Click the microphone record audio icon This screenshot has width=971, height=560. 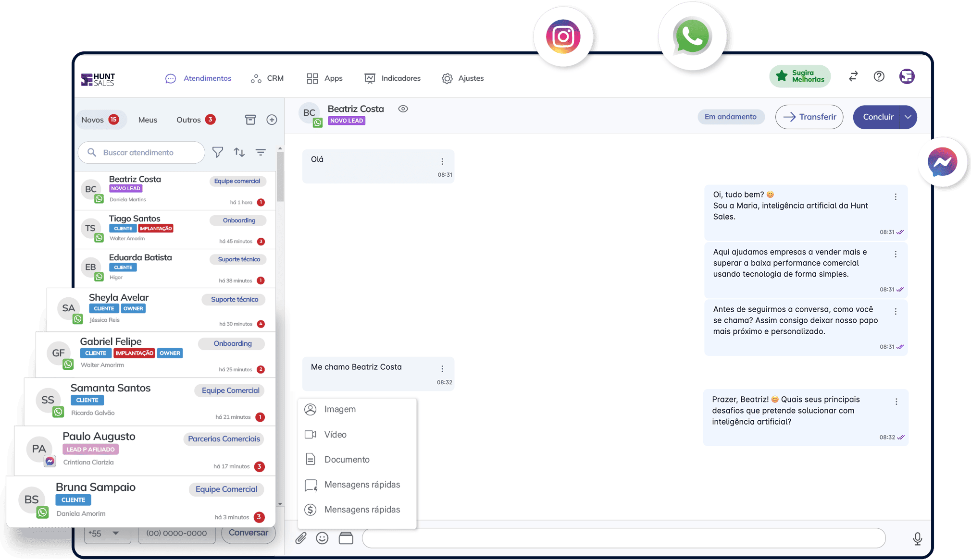tap(917, 538)
